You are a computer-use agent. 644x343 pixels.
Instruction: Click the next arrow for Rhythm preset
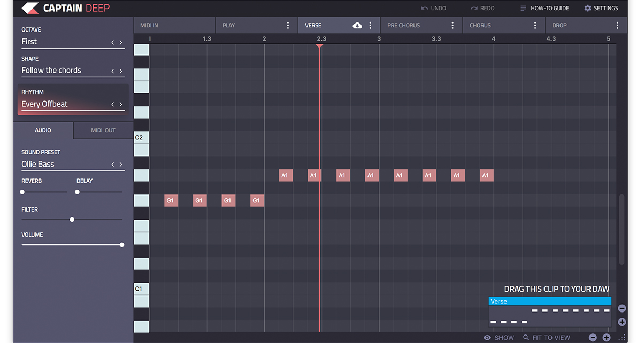(121, 104)
